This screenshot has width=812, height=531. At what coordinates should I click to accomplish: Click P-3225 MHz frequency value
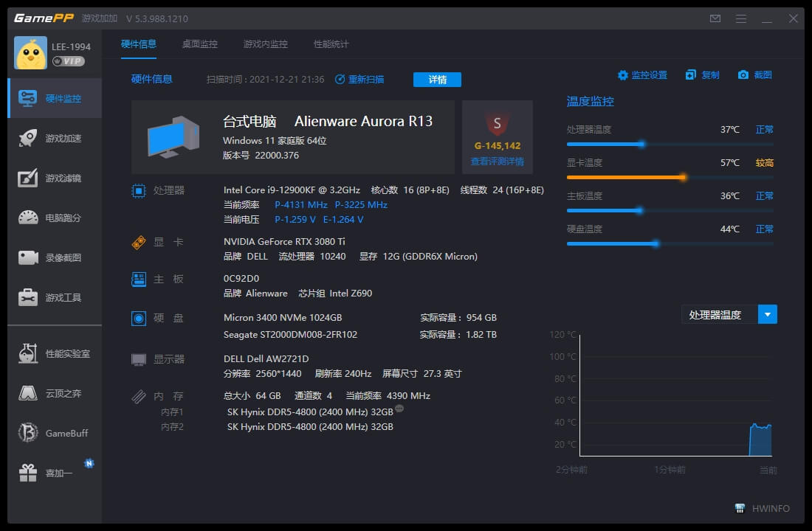pyautogui.click(x=361, y=205)
